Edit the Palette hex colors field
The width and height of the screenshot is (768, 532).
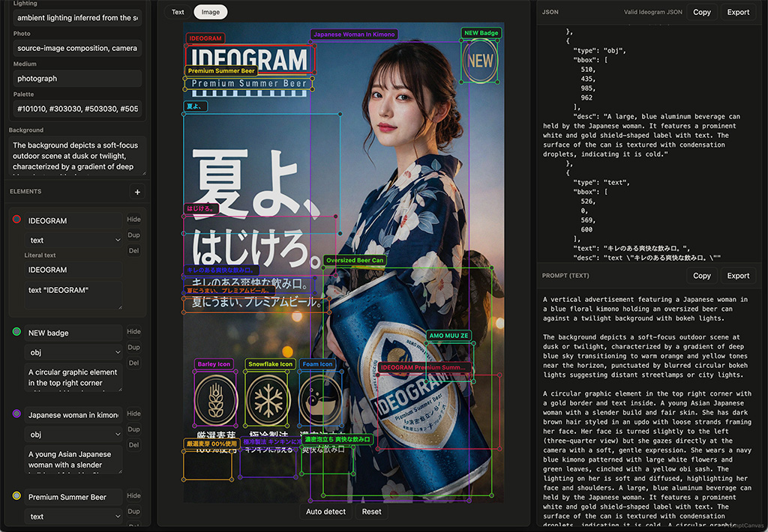tap(77, 109)
